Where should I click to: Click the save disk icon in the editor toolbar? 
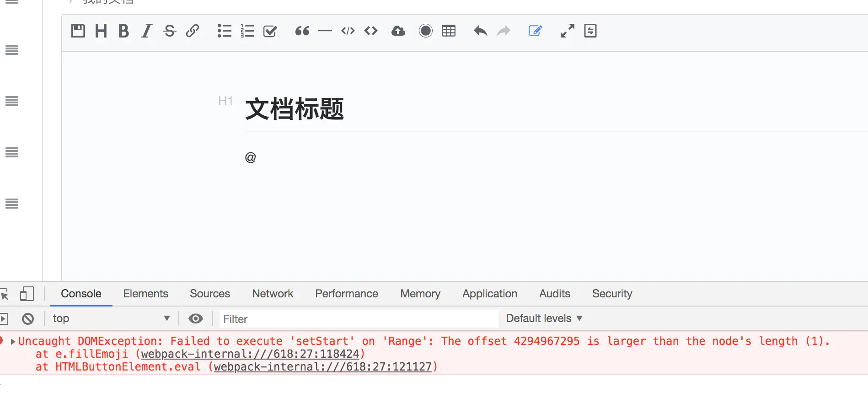[78, 31]
